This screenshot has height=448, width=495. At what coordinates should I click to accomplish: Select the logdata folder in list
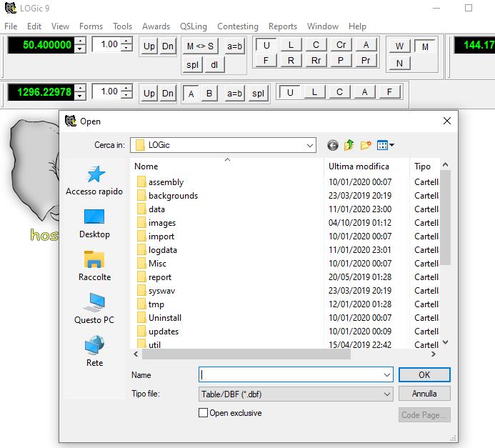tap(162, 250)
